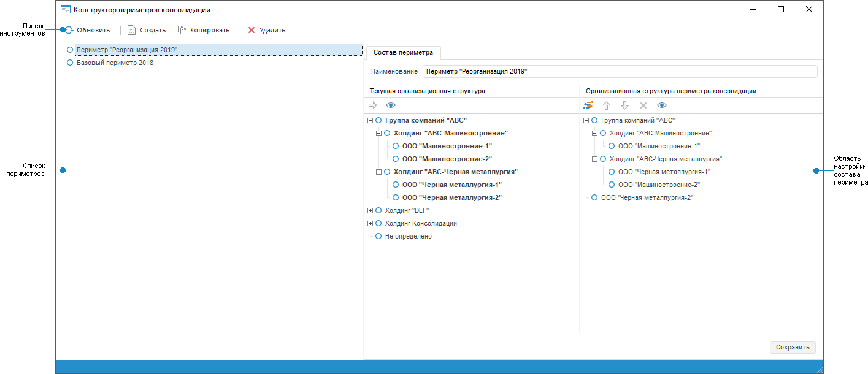The height and width of the screenshot is (374, 868).
Task: Select bold ООО "Черная металлургия-2" item
Action: [452, 197]
